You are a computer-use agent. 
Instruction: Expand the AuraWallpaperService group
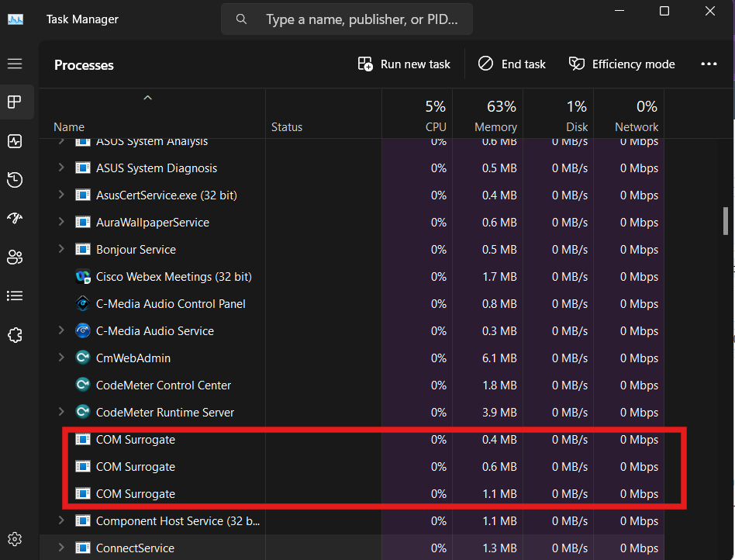61,221
